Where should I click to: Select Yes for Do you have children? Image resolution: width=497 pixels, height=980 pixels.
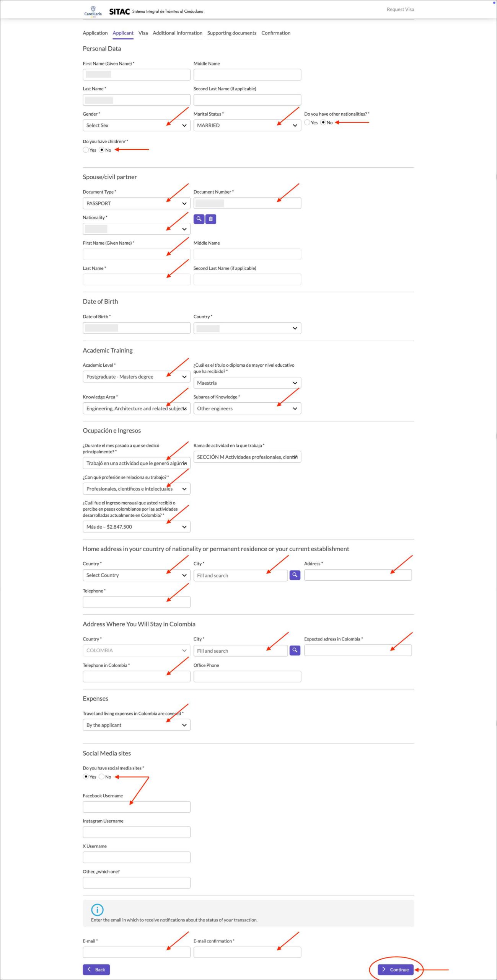[x=86, y=150]
